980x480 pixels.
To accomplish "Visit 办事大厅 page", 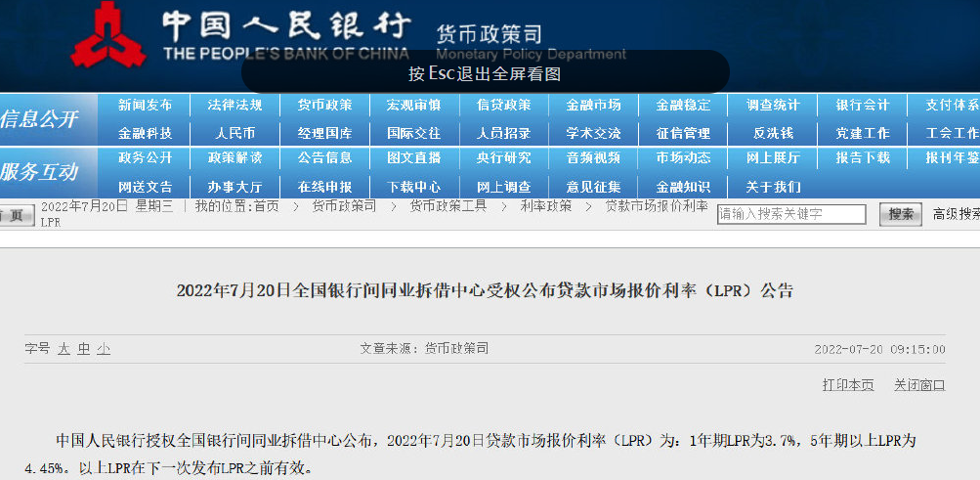I will click(x=235, y=187).
